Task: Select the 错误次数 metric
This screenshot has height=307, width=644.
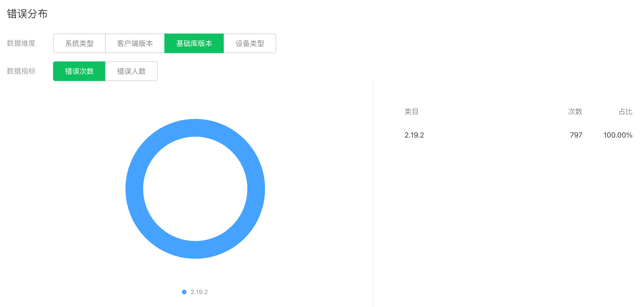Action: click(79, 71)
